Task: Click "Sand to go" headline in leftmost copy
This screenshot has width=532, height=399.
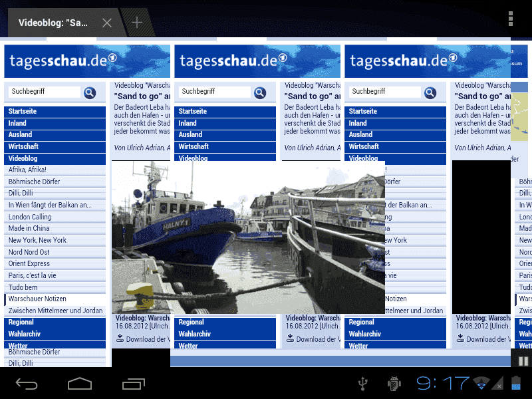Action: pyautogui.click(x=142, y=96)
